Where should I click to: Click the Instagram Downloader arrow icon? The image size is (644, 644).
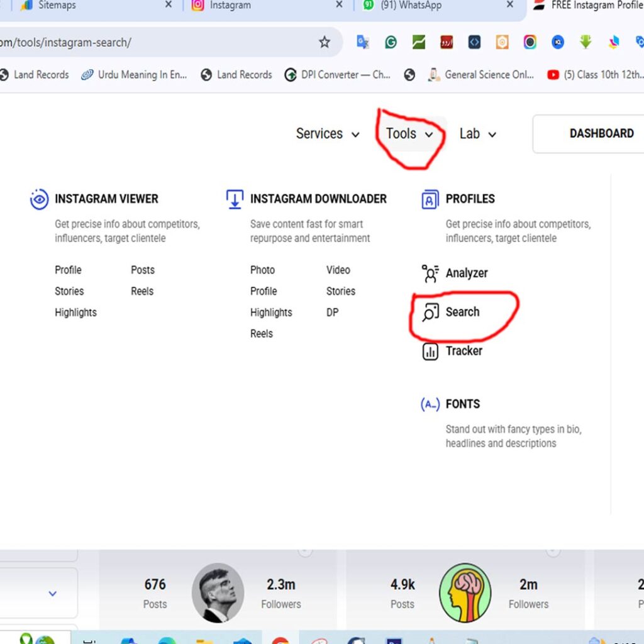coord(235,199)
